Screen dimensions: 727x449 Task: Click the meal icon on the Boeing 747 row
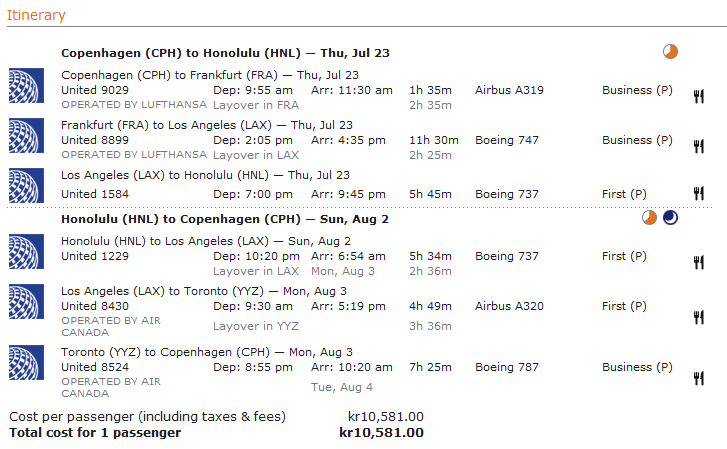(699, 147)
